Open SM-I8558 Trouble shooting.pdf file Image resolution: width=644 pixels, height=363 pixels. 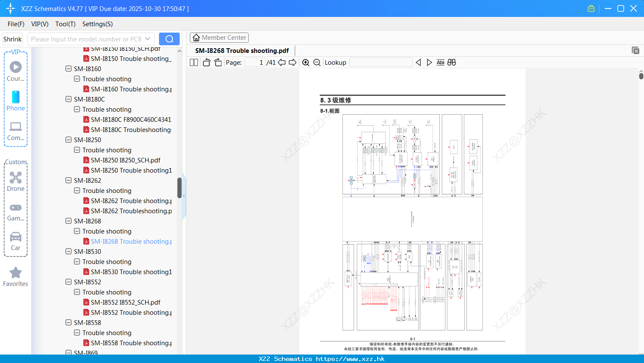pyautogui.click(x=127, y=343)
